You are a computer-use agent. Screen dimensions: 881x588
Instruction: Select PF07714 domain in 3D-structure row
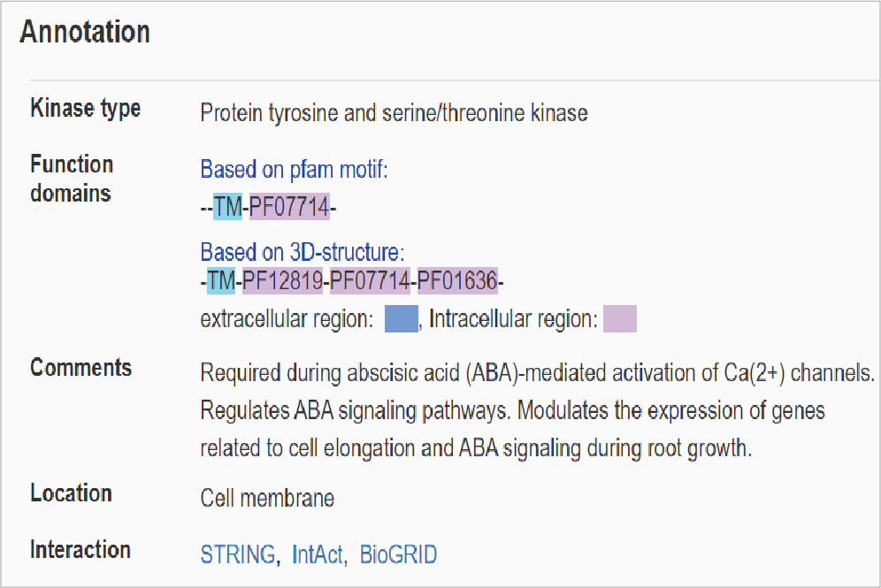[x=371, y=280]
